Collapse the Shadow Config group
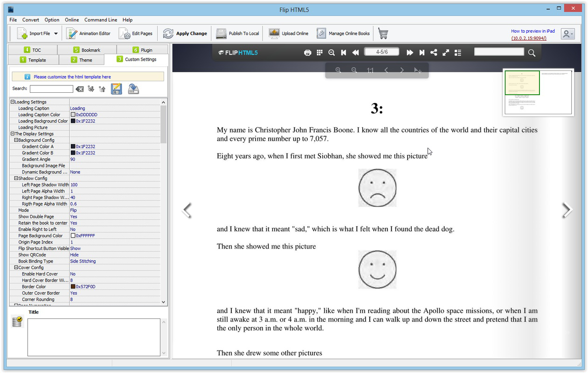This screenshot has height=373, width=588. pyautogui.click(x=16, y=179)
